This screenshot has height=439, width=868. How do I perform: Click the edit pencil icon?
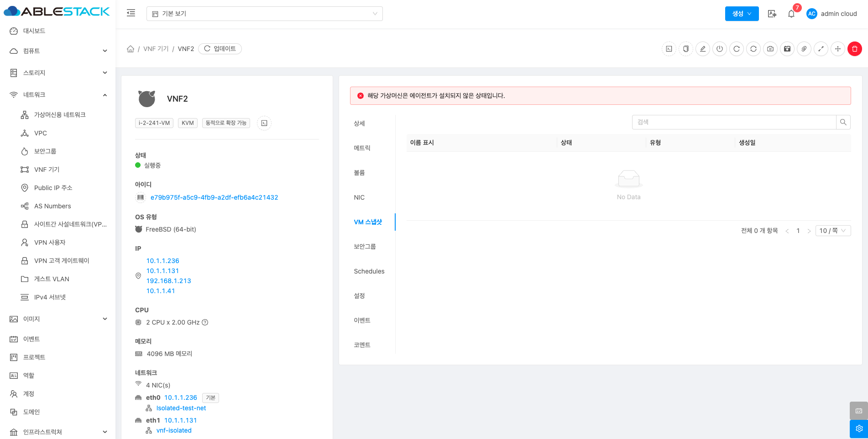(703, 49)
